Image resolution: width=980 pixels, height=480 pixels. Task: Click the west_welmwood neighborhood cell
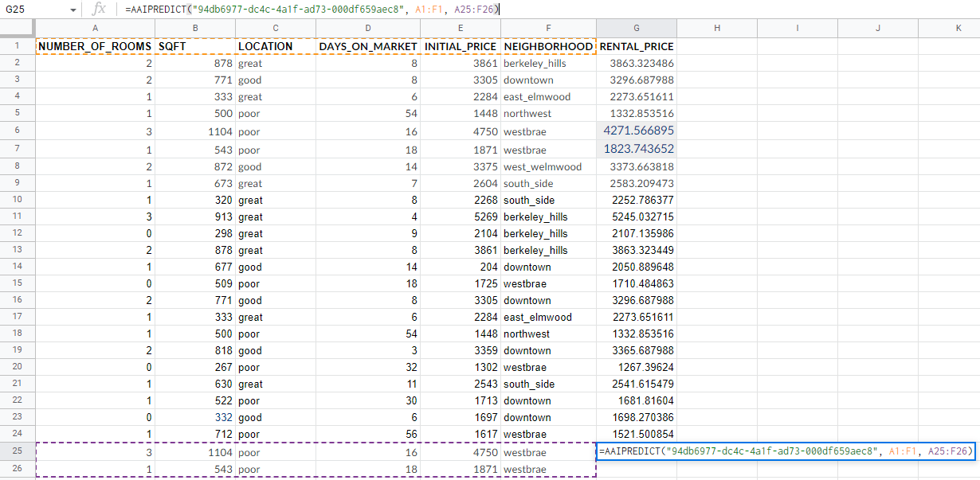click(x=548, y=166)
